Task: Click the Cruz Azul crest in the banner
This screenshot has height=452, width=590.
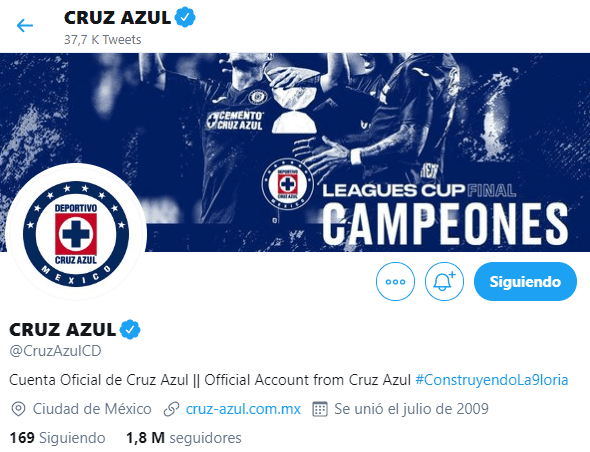Action: [287, 184]
